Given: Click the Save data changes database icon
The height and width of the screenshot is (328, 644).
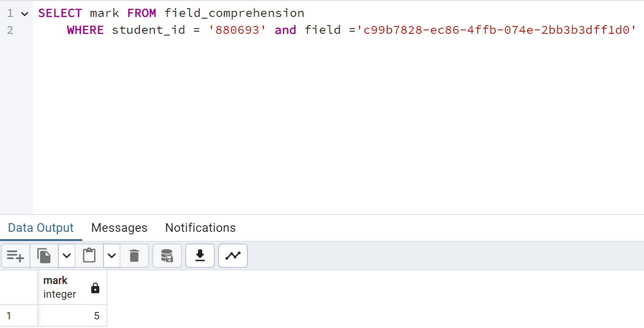Looking at the screenshot, I should click(x=167, y=256).
